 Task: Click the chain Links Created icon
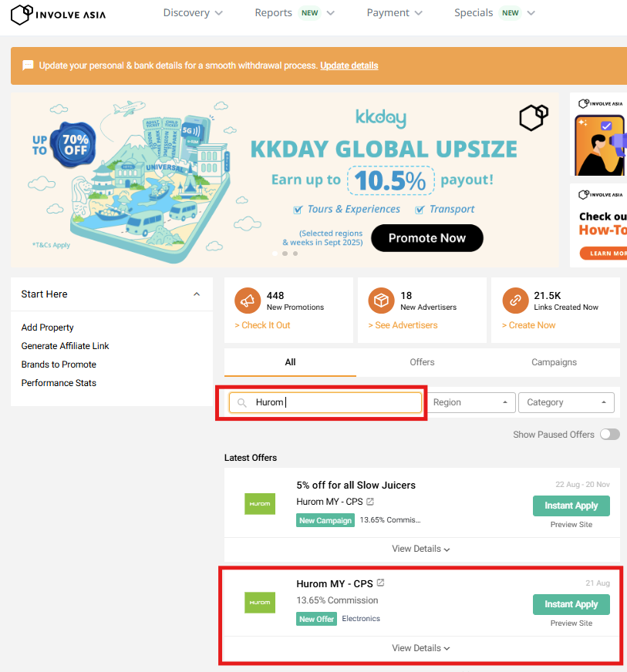[x=514, y=301]
